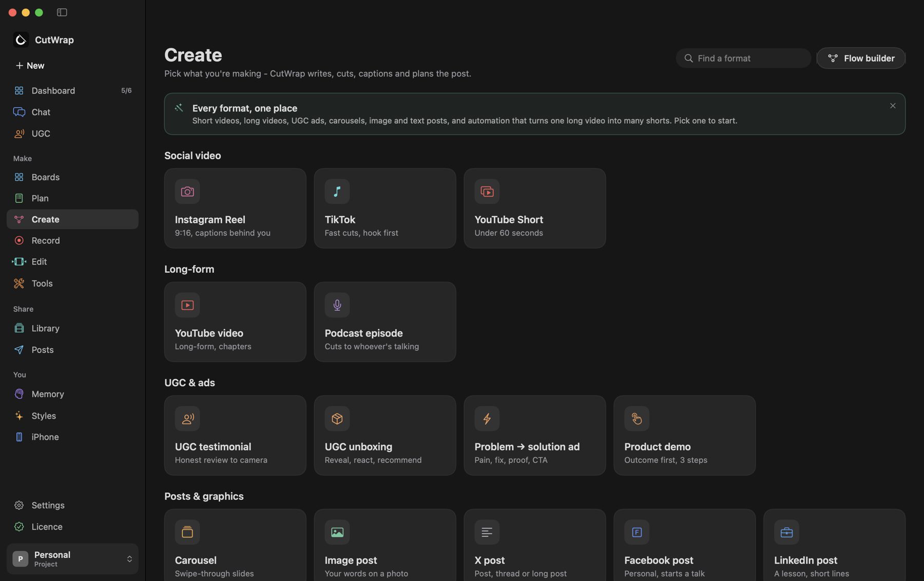Click the "UGC & ads" section heading
The width and height of the screenshot is (924, 581).
(189, 383)
